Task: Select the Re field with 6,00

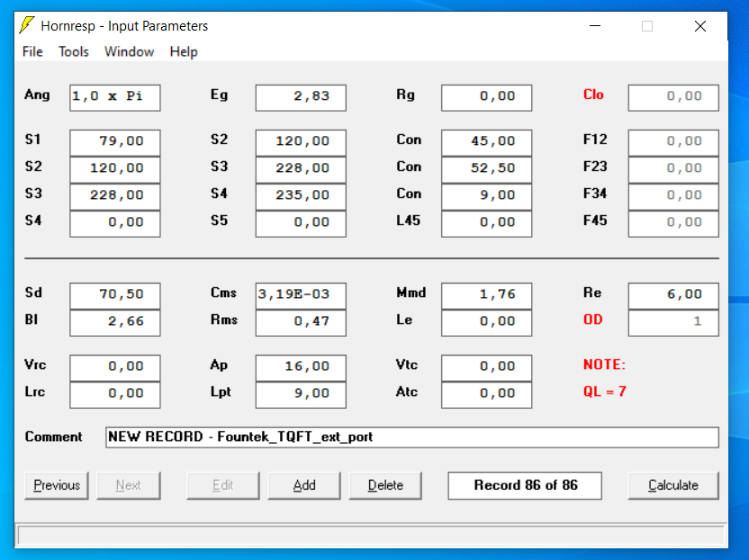Action: [673, 296]
